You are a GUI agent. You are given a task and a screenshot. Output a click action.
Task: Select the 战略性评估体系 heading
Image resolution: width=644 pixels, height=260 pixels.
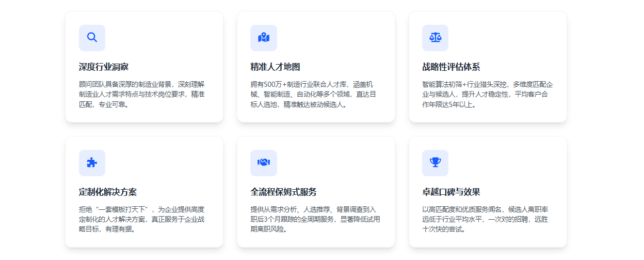[x=451, y=67]
